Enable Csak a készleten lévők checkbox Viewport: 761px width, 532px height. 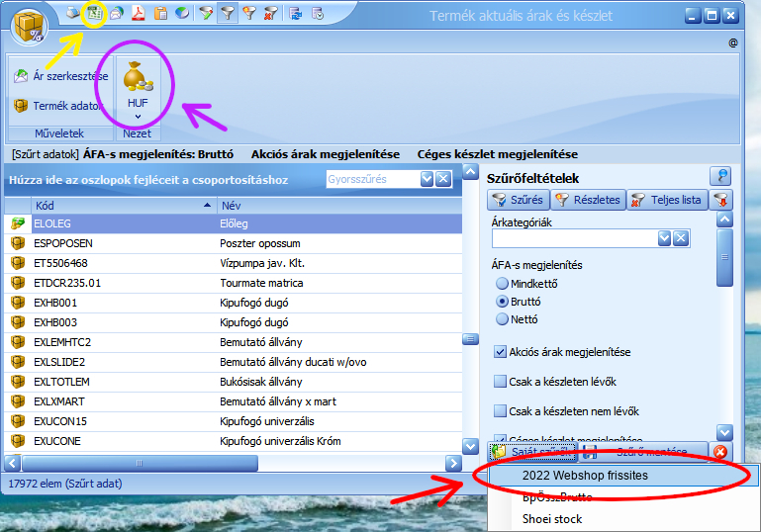tap(501, 381)
